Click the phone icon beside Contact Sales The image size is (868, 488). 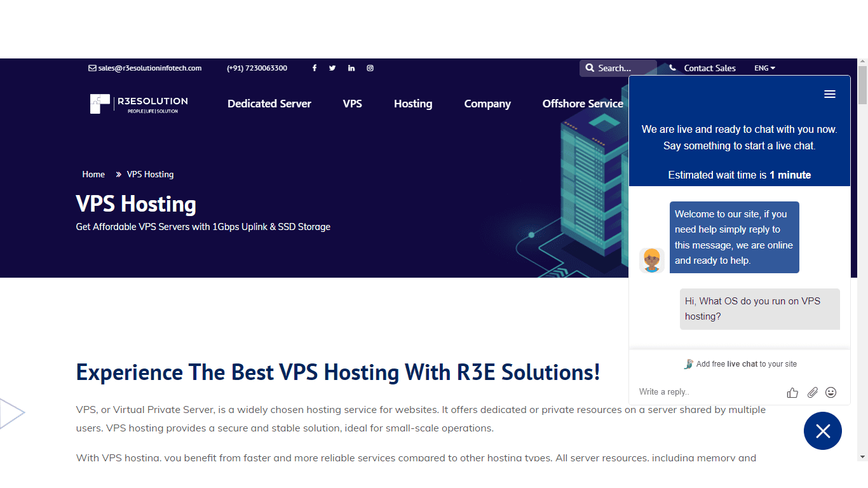[x=673, y=68]
